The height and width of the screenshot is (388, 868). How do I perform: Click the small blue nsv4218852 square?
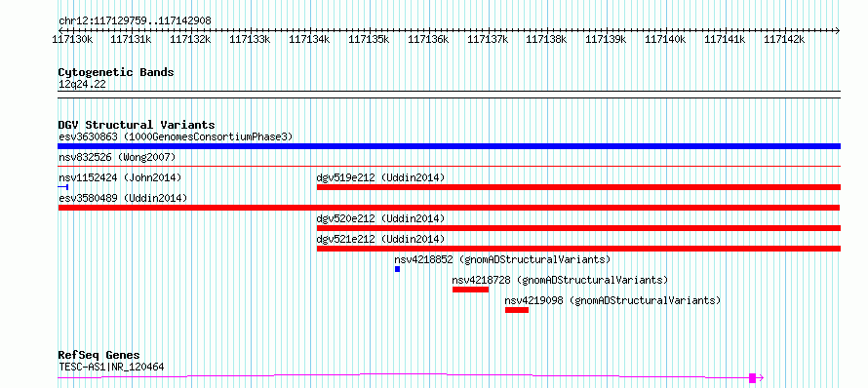click(398, 269)
